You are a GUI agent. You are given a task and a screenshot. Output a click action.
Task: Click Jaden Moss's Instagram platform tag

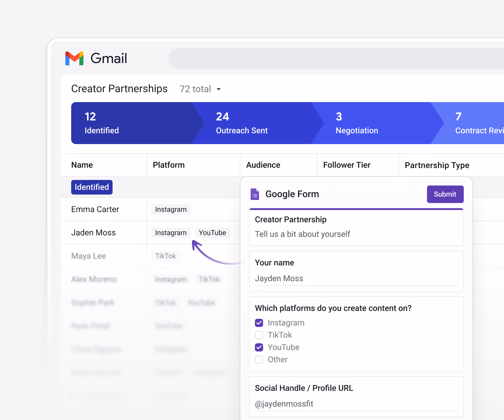click(x=171, y=233)
